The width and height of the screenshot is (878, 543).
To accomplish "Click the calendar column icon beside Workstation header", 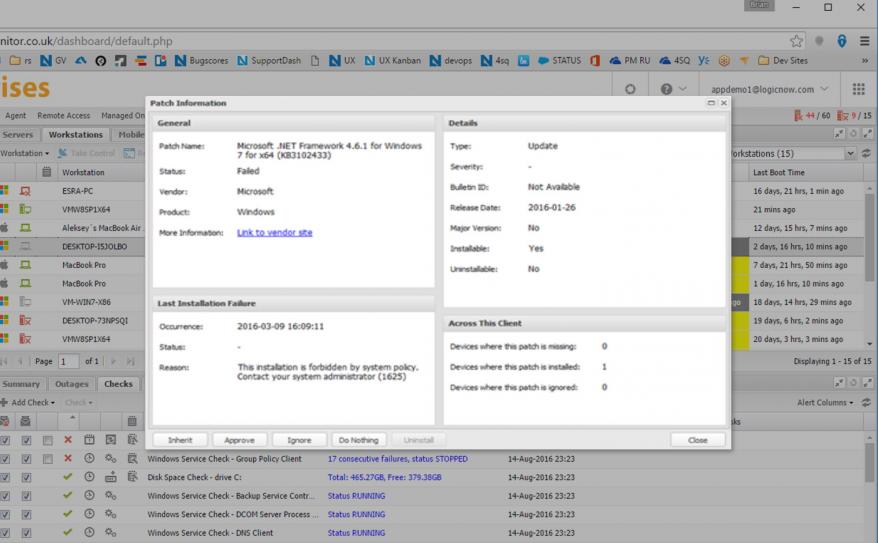I will 46,172.
